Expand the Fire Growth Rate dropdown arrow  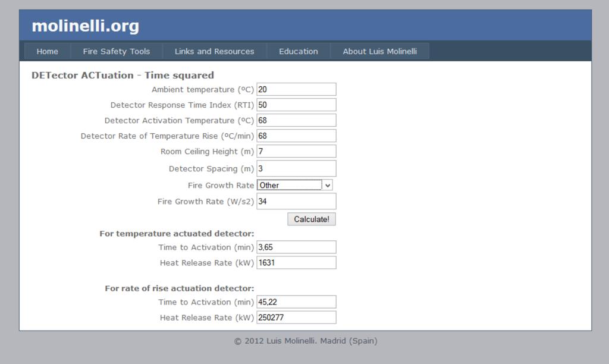coord(328,186)
